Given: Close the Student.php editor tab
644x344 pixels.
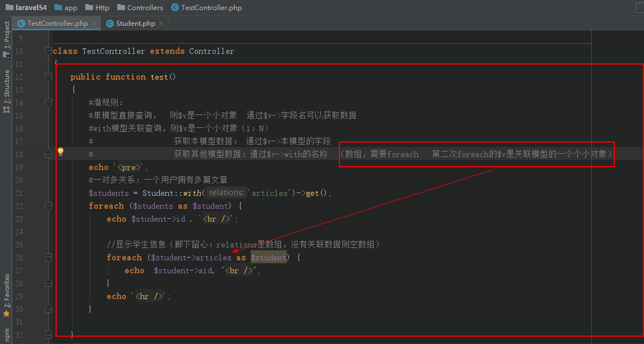Looking at the screenshot, I should click(161, 24).
